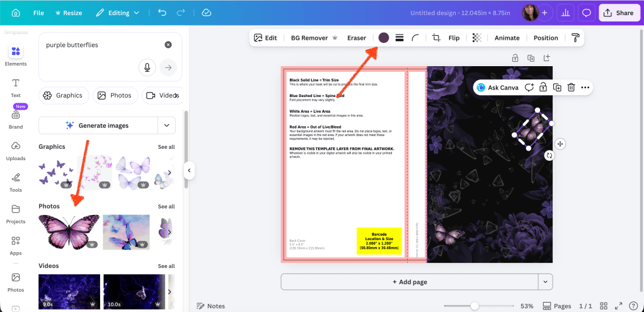Click Generate images button
The width and height of the screenshot is (644, 312).
98,125
